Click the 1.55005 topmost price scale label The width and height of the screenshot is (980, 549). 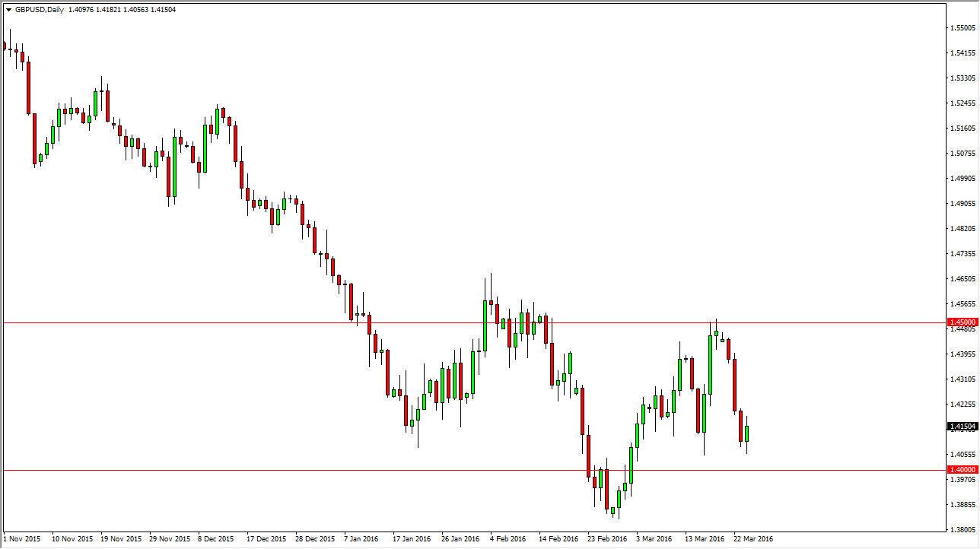tap(964, 29)
